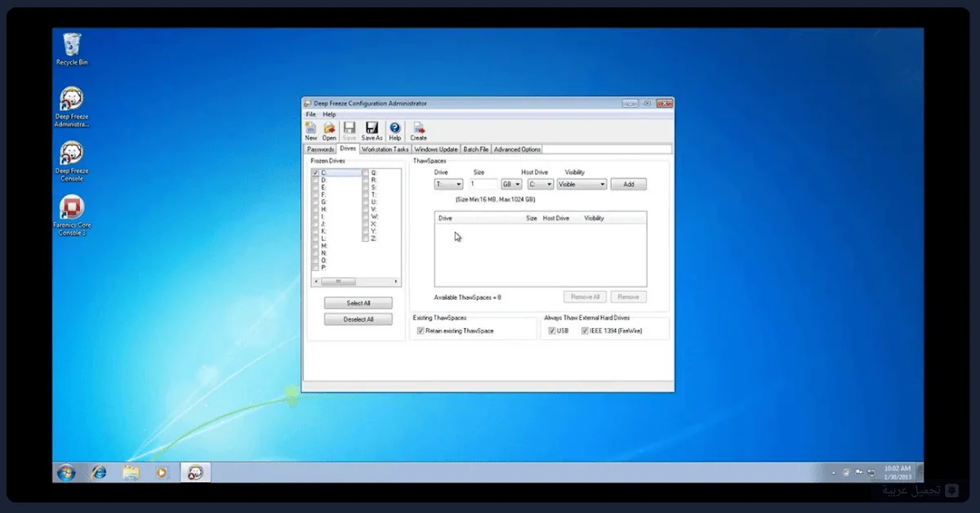
Task: Open the Visibility dropdown showing Visible
Action: 581,185
